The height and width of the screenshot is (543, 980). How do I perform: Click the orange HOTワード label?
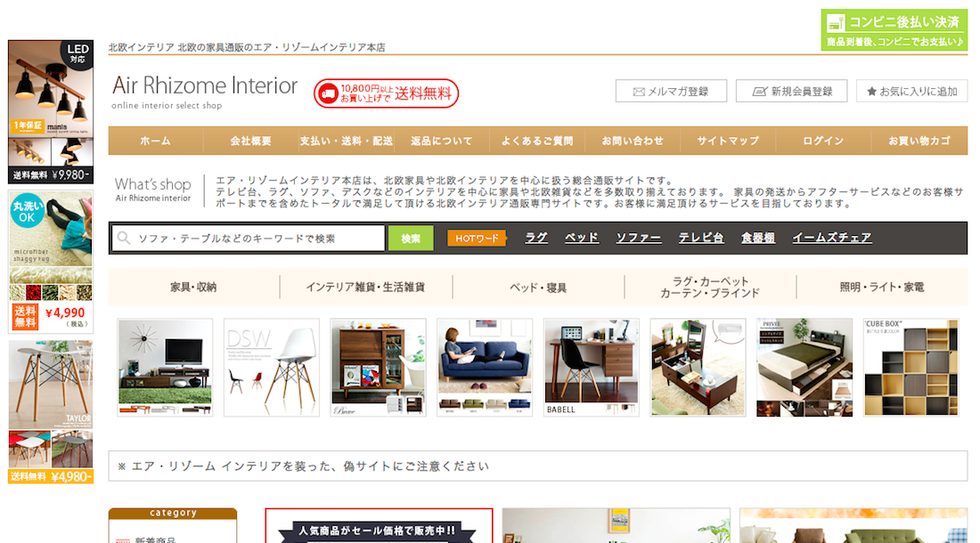[x=477, y=239]
